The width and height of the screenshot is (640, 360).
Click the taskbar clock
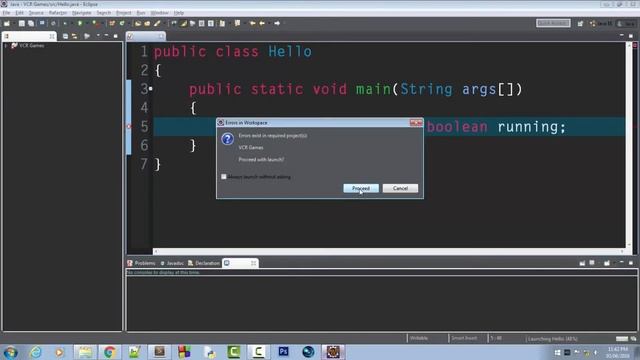618,352
